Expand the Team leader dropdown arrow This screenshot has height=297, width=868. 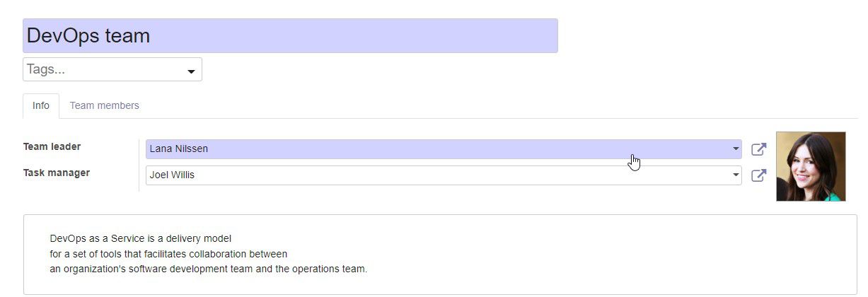[x=736, y=149]
